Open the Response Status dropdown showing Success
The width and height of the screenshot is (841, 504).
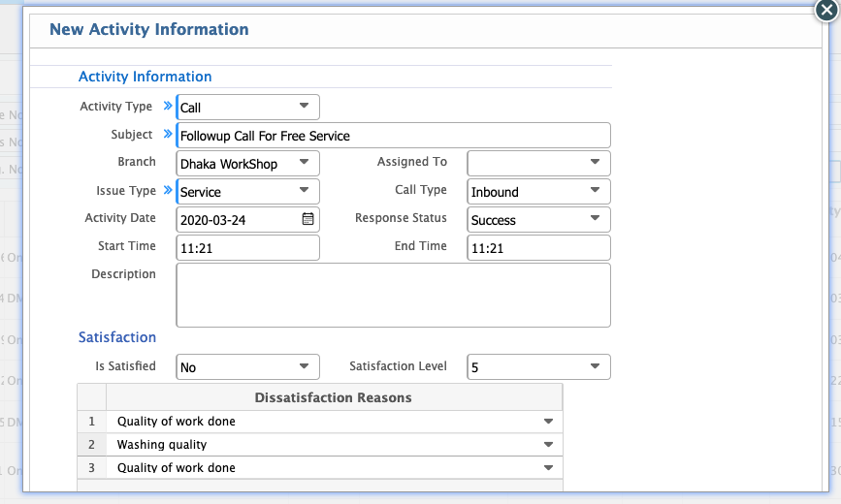(538, 220)
